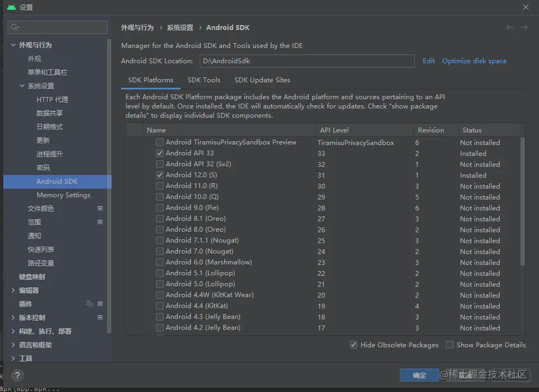This screenshot has width=539, height=392.
Task: Sort by the Revision column header
Action: tap(435, 130)
